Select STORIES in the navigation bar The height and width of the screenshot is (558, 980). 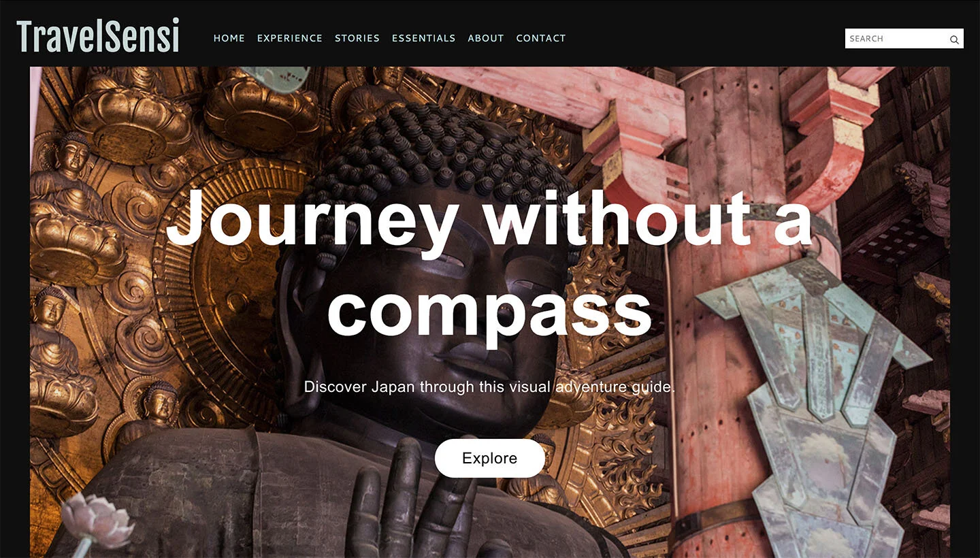click(357, 38)
